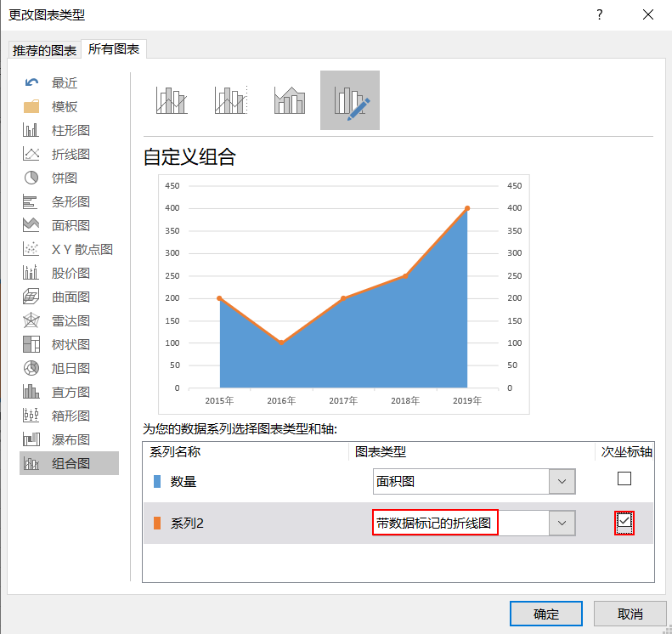Uncheck secondary axis for 系列2
The width and height of the screenshot is (672, 634).
tap(624, 522)
